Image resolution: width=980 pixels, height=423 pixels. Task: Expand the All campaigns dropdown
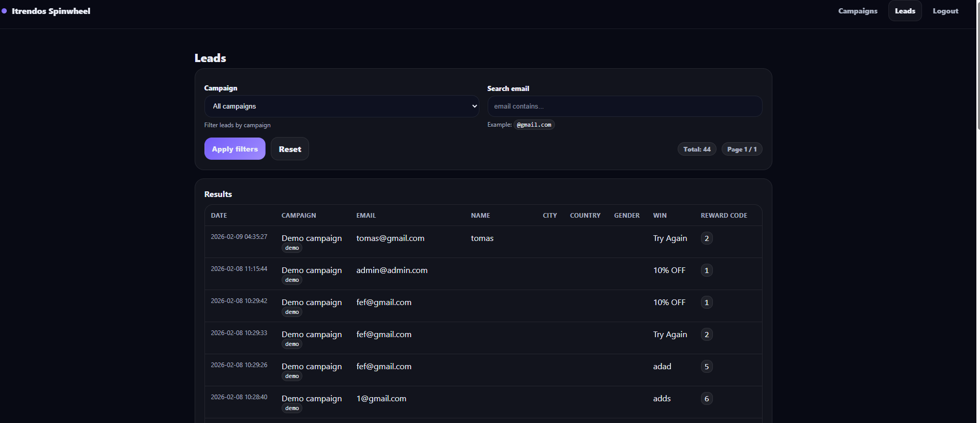341,106
